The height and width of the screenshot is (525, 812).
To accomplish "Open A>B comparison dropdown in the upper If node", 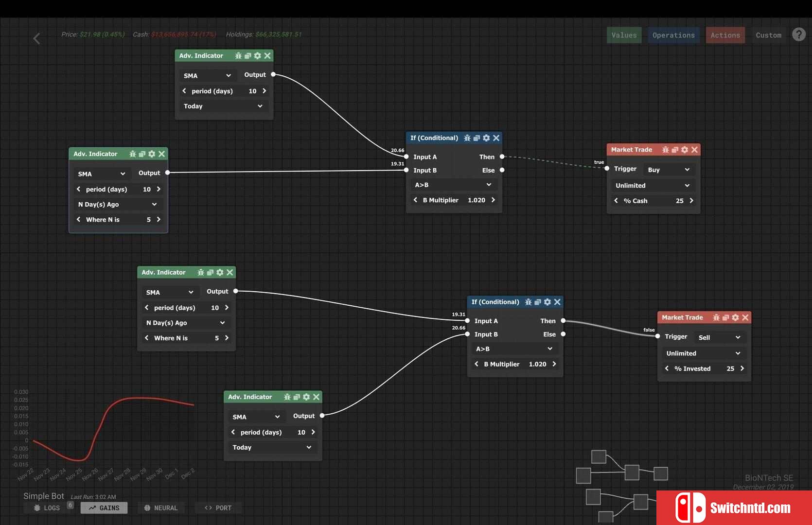I will coord(453,185).
